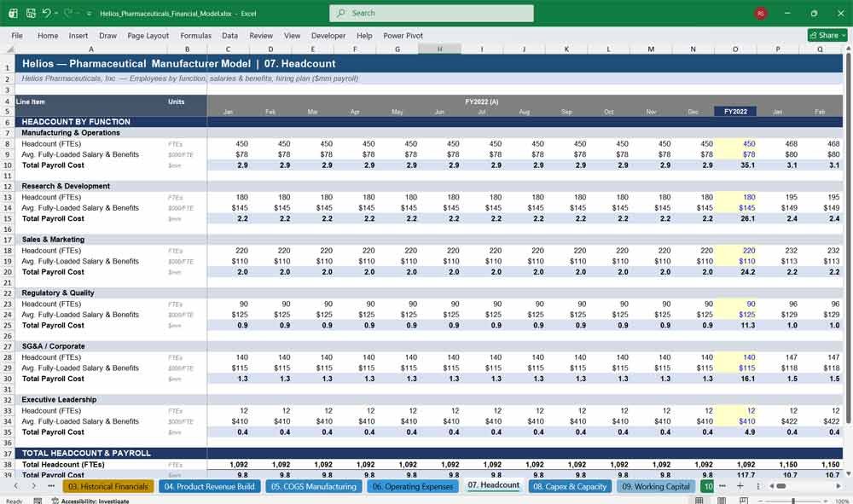Open the View ribbon tab
The image size is (853, 504).
292,35
